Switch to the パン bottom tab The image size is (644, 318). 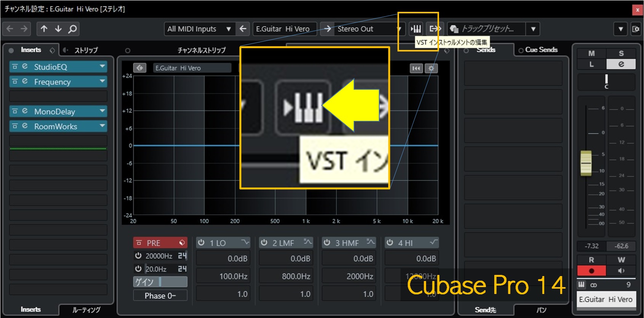541,310
